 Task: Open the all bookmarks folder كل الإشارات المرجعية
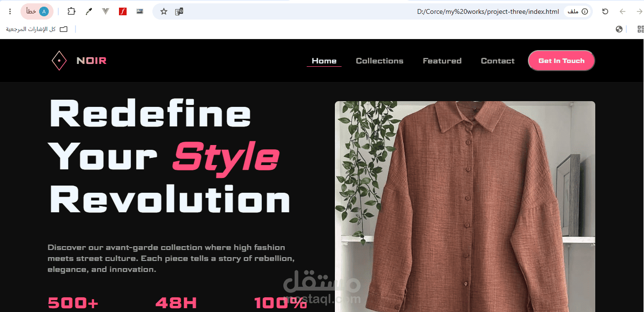(37, 29)
